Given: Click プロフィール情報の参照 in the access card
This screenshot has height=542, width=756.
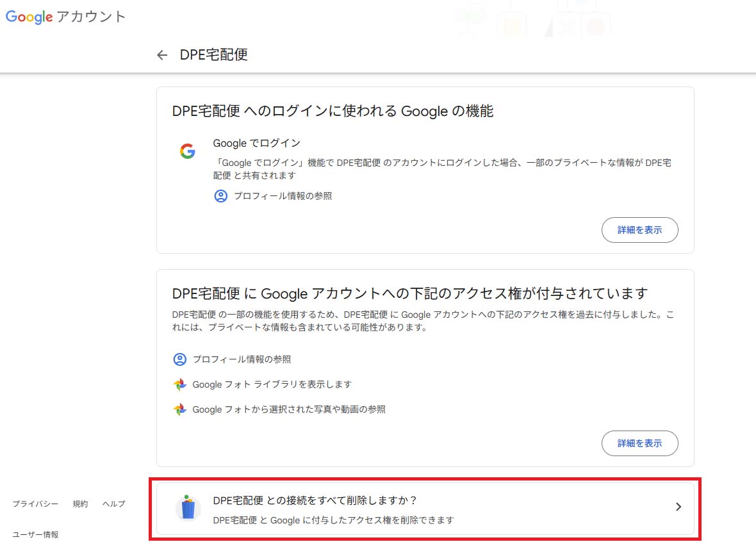Looking at the screenshot, I should click(242, 359).
